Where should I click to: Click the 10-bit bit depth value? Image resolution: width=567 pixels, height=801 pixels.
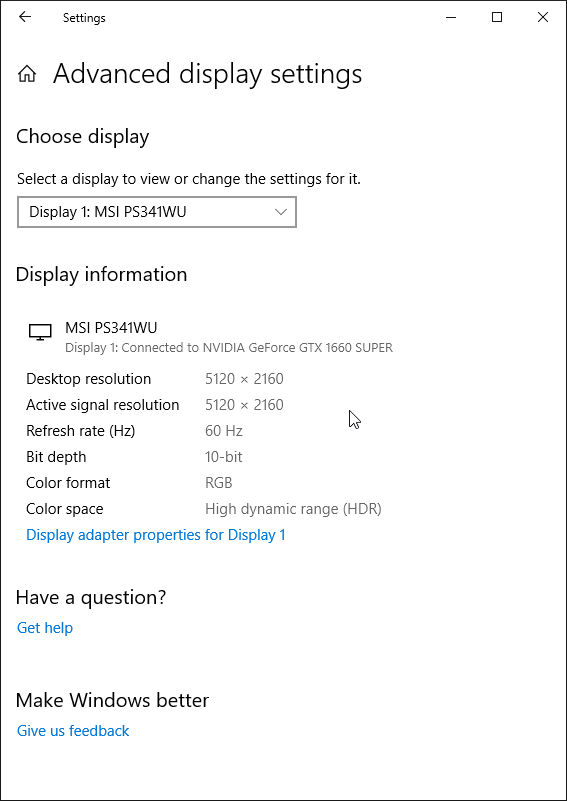click(223, 457)
